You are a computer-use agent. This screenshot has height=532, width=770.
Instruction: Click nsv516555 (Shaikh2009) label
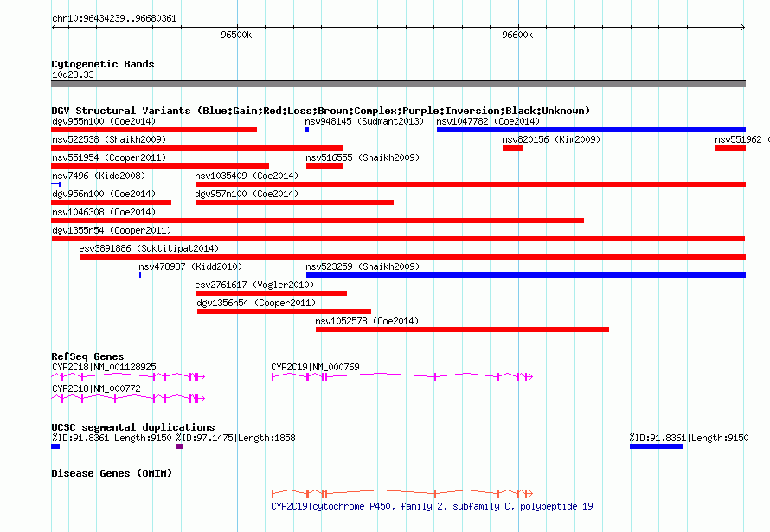(363, 157)
